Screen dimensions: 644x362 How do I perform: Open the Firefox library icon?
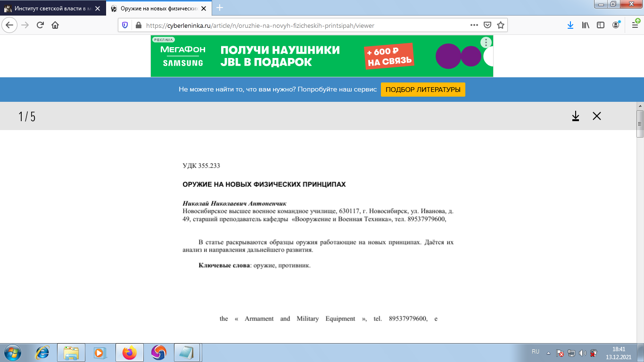coord(586,25)
